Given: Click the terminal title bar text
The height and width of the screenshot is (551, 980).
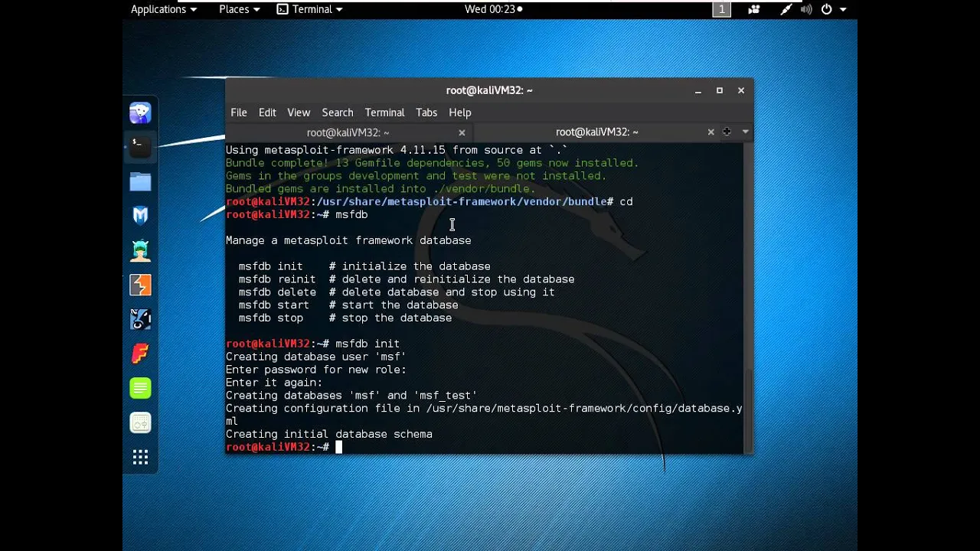Looking at the screenshot, I should tap(489, 90).
